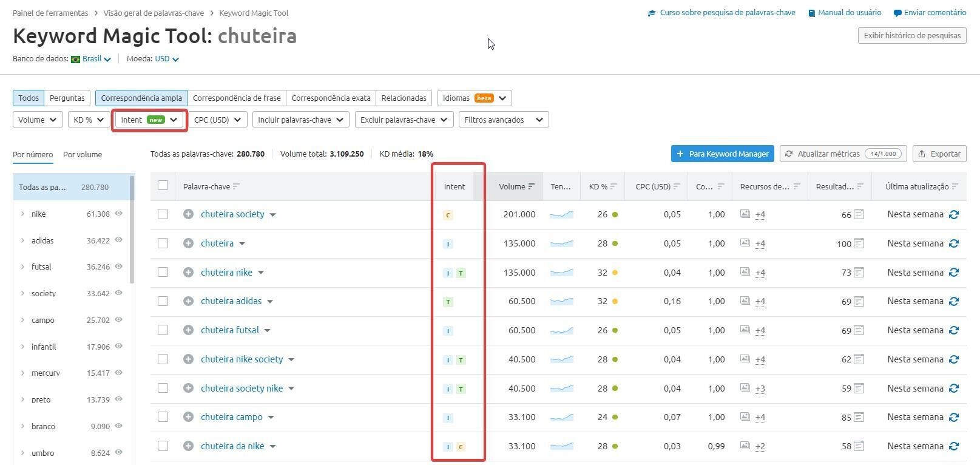Refresh metrics for chuteira nike society row

click(953, 359)
